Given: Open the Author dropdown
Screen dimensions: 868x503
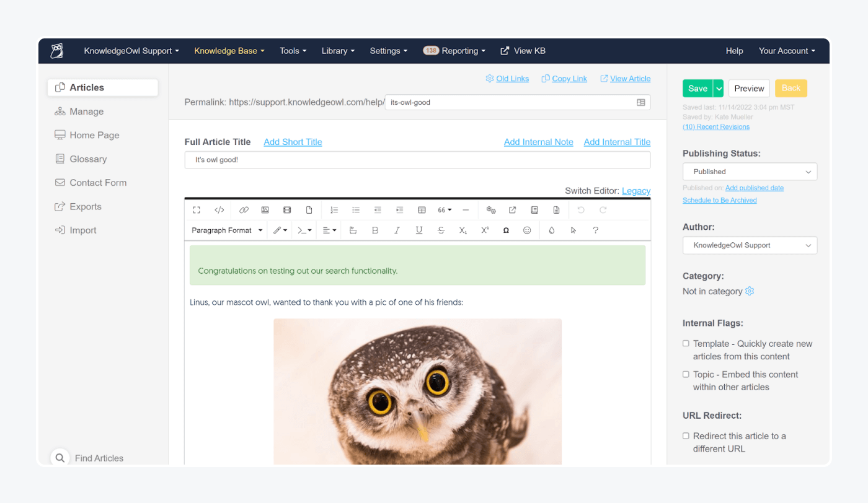Looking at the screenshot, I should [750, 245].
